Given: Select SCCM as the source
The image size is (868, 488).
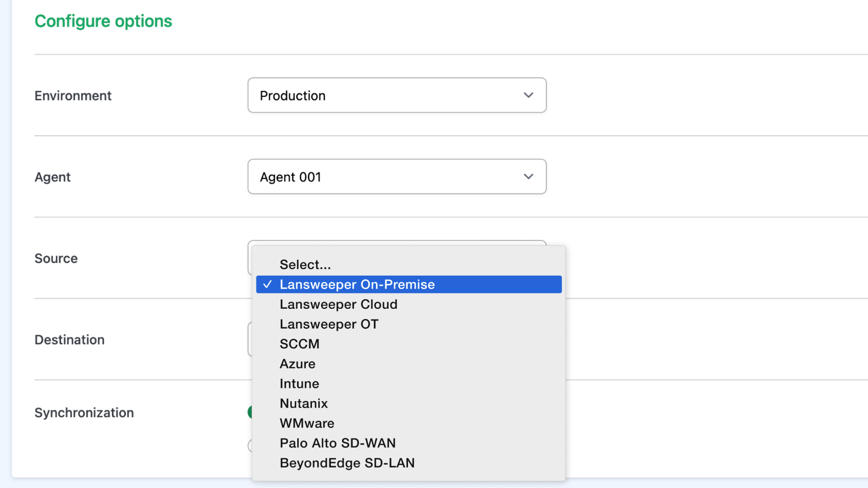Looking at the screenshot, I should [299, 344].
